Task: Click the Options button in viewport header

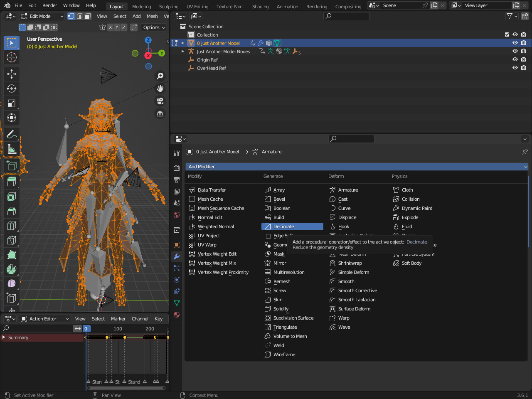Action: point(154,27)
